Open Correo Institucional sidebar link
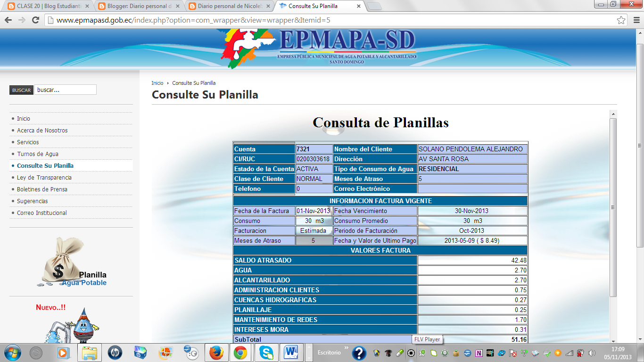This screenshot has width=644, height=362. [42, 213]
